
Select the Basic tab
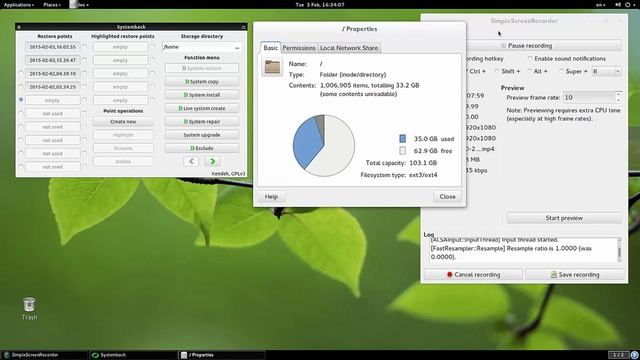coord(270,47)
